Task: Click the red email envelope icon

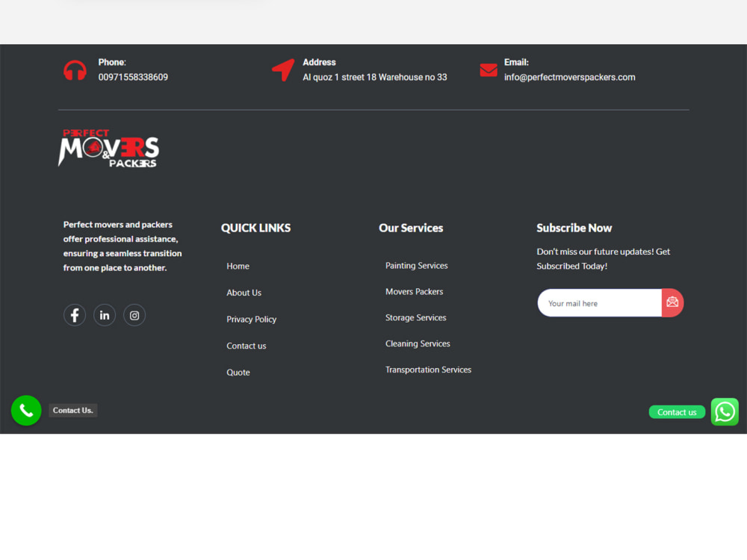Action: pos(489,70)
